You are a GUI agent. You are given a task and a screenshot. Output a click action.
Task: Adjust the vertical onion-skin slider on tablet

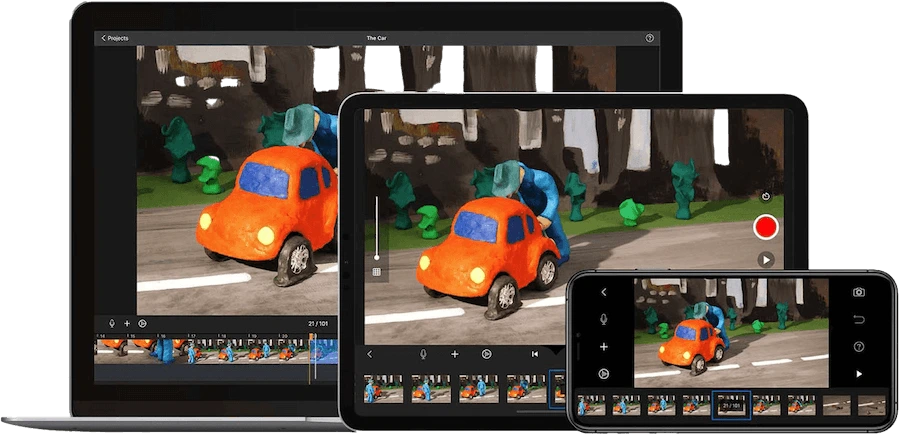click(377, 228)
